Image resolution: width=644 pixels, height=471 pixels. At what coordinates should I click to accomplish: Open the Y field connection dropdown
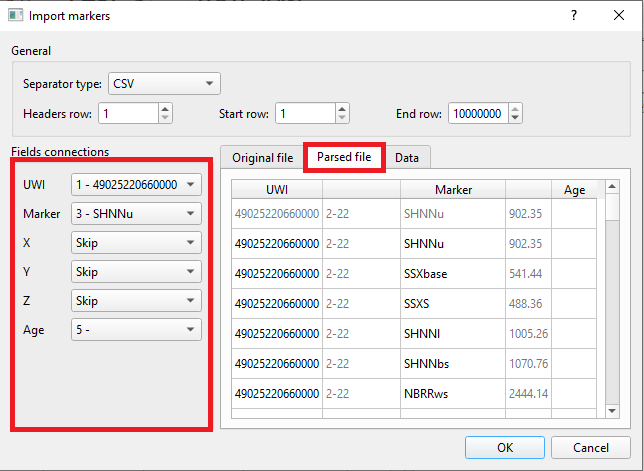136,271
